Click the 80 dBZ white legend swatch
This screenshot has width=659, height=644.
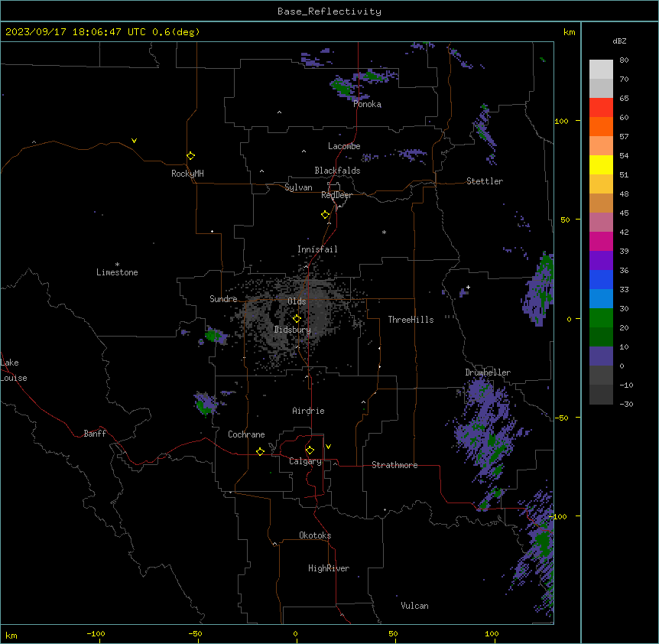pos(601,70)
